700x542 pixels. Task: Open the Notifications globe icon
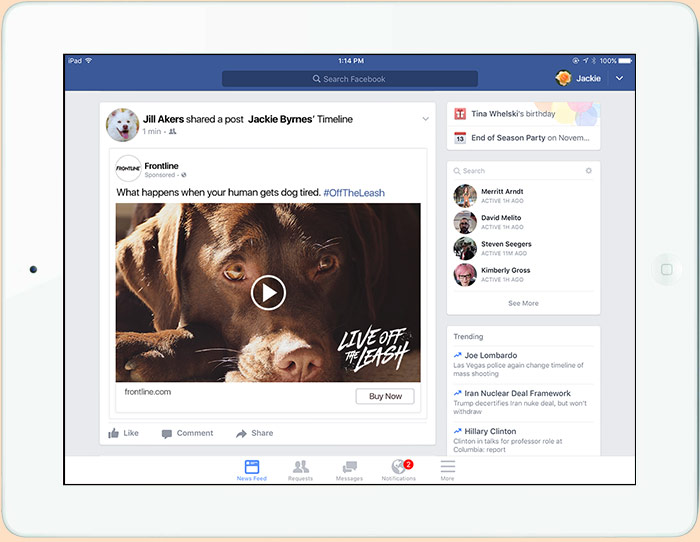[x=398, y=467]
